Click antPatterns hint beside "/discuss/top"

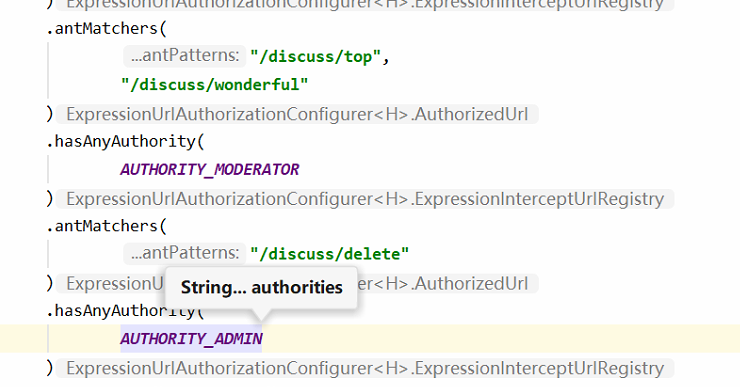click(185, 56)
